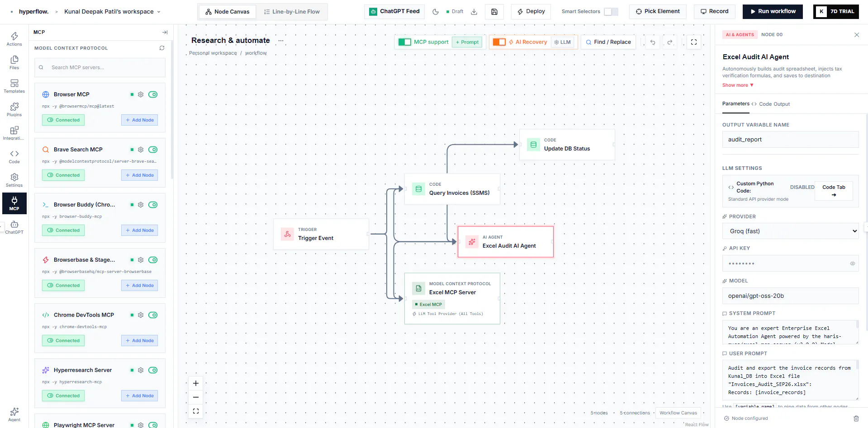Refresh the Model Context Protocol list

pyautogui.click(x=162, y=48)
